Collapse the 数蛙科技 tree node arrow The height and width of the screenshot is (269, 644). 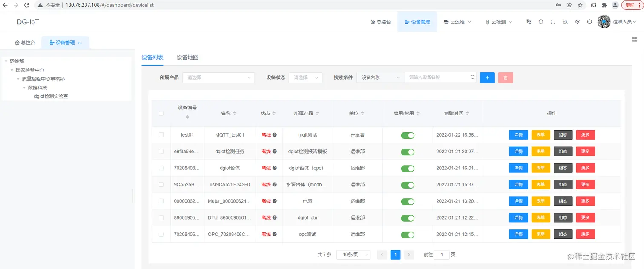coord(24,88)
